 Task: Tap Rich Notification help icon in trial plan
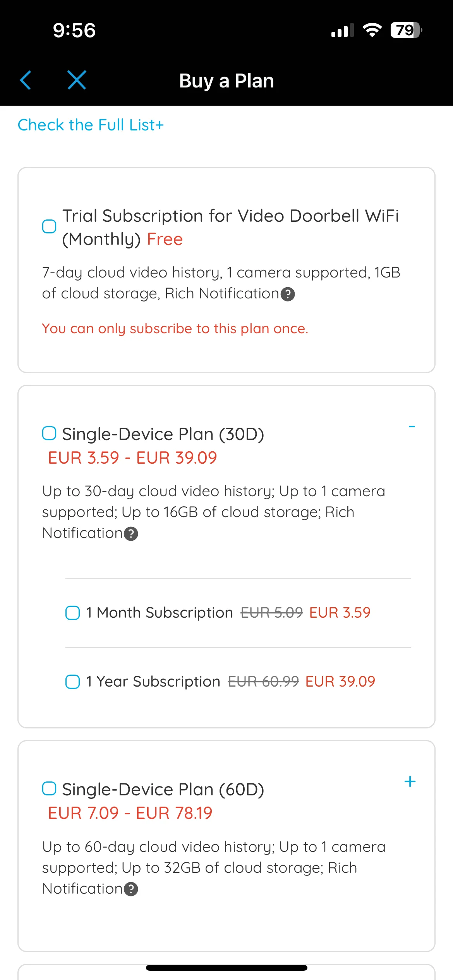coord(288,294)
